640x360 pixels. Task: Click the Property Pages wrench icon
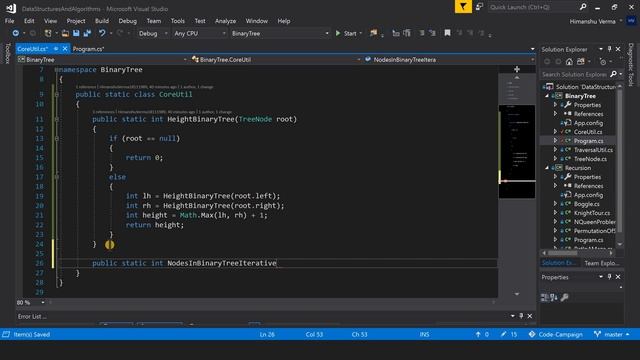(564, 297)
